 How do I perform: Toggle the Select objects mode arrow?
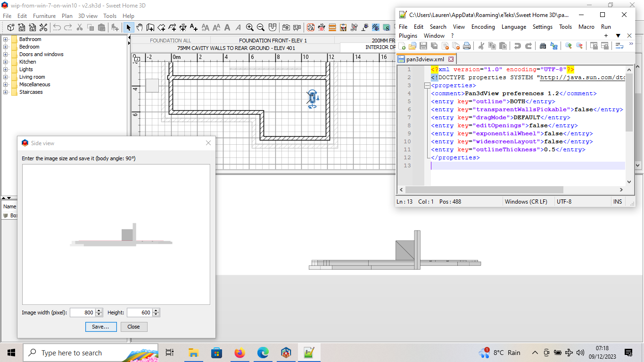[x=128, y=27]
